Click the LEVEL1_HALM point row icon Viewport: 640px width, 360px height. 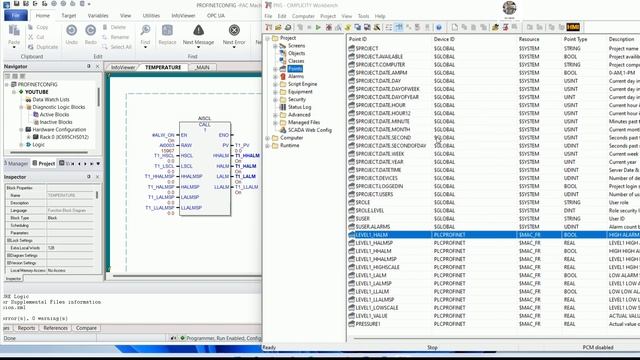pyautogui.click(x=351, y=235)
